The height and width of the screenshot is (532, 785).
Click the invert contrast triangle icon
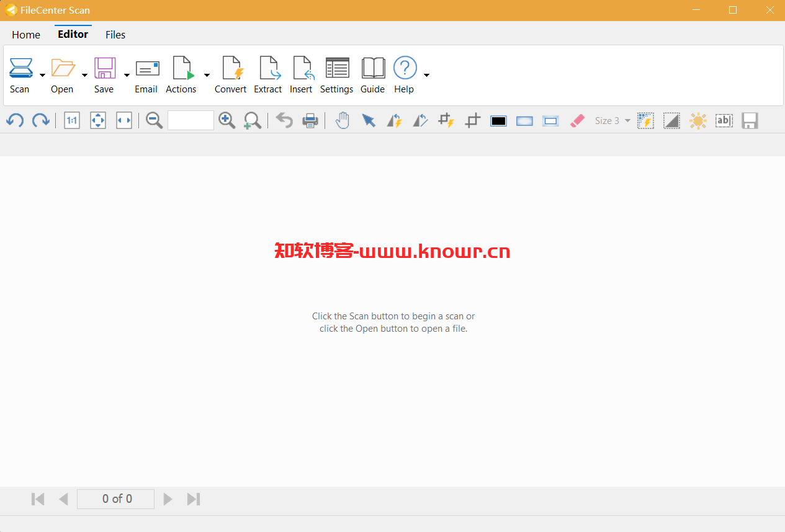point(672,120)
